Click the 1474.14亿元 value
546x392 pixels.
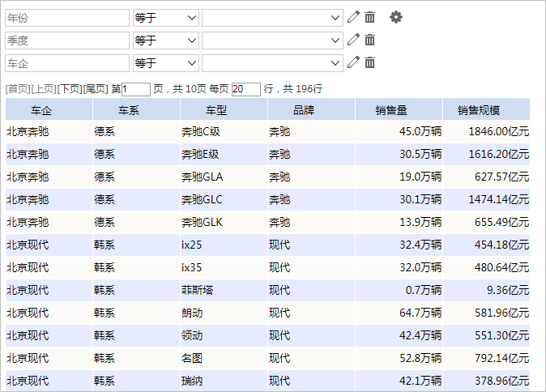(x=499, y=199)
